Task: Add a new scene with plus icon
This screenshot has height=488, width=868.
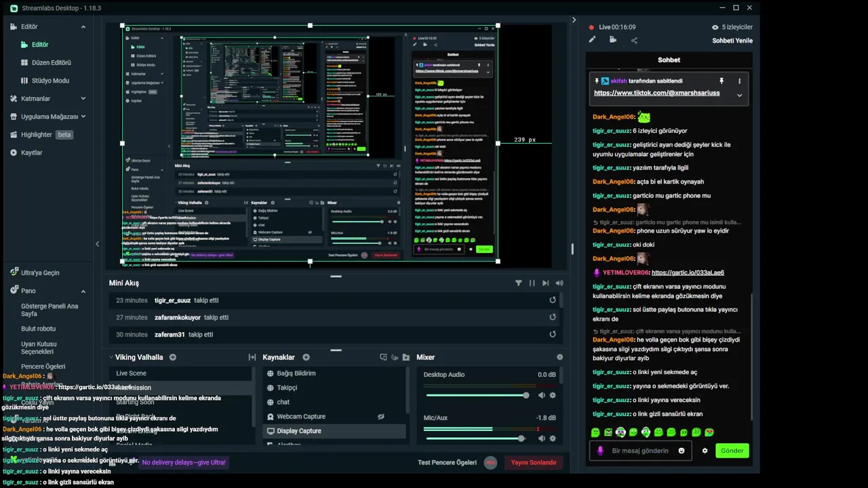Action: tap(173, 357)
